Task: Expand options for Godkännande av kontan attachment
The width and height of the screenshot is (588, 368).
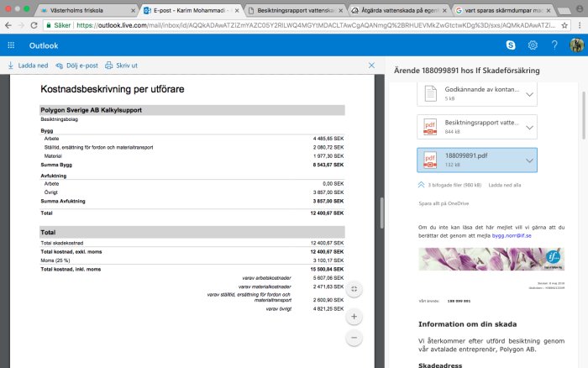Action: coord(529,95)
